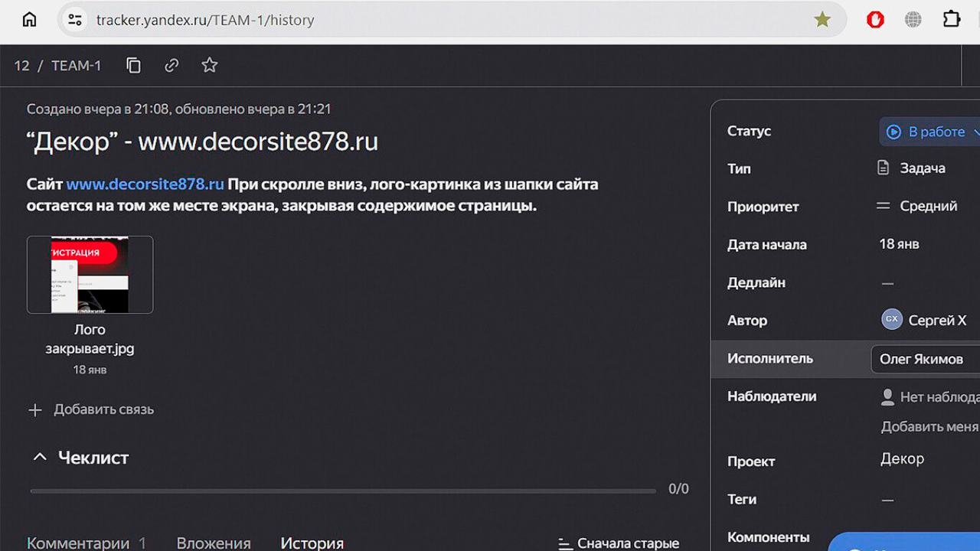
Task: Click the Декор project value
Action: [902, 458]
